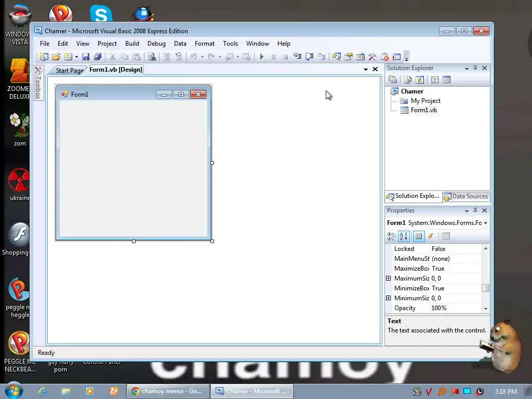Toggle auto-hide pin on Properties panel

click(x=475, y=210)
